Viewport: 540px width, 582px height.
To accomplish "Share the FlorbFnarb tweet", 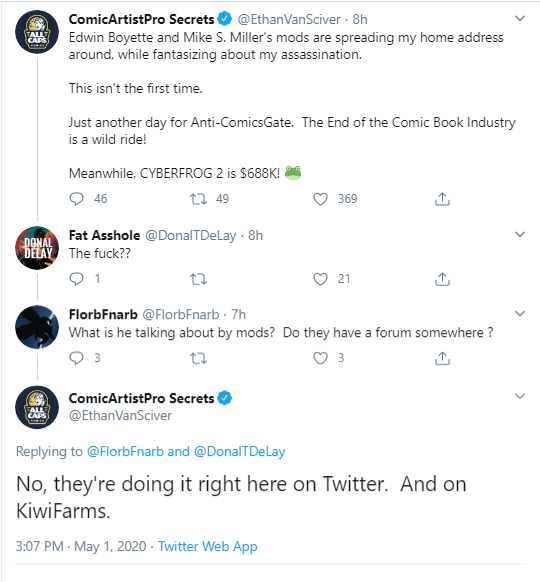I will click(442, 358).
